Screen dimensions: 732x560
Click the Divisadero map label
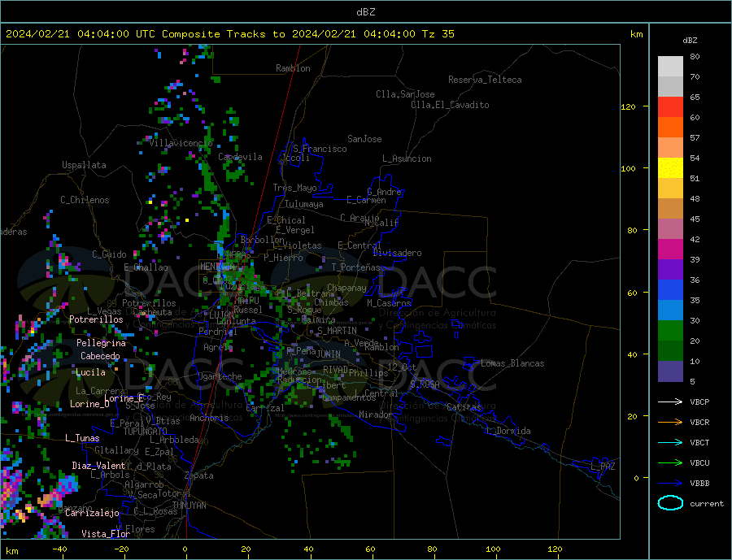(x=397, y=253)
